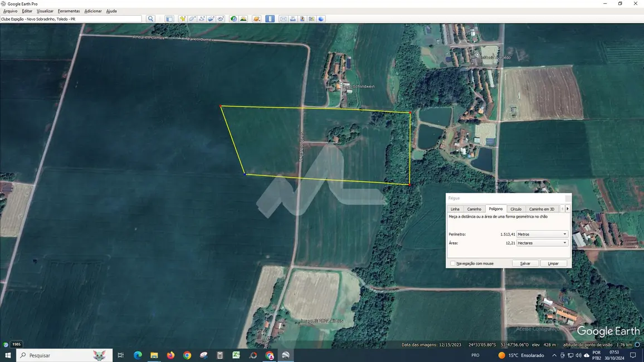Screen dimensions: 644x362
Task: Open the Ferramentas menu
Action: [69, 11]
